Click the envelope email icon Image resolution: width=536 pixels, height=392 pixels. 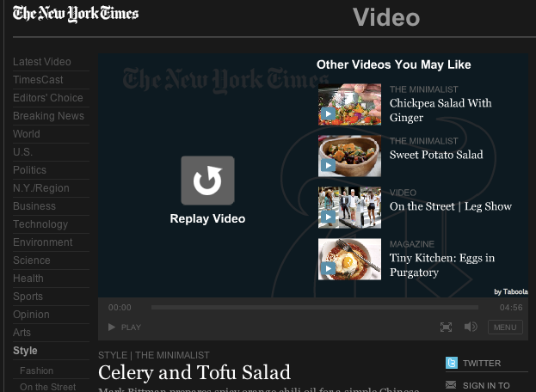[451, 385]
